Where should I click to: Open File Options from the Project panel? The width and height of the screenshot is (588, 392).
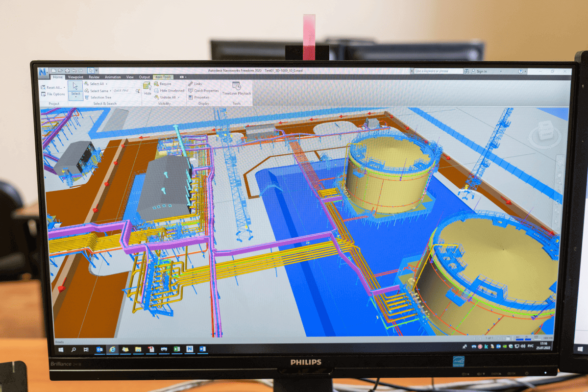click(x=55, y=94)
